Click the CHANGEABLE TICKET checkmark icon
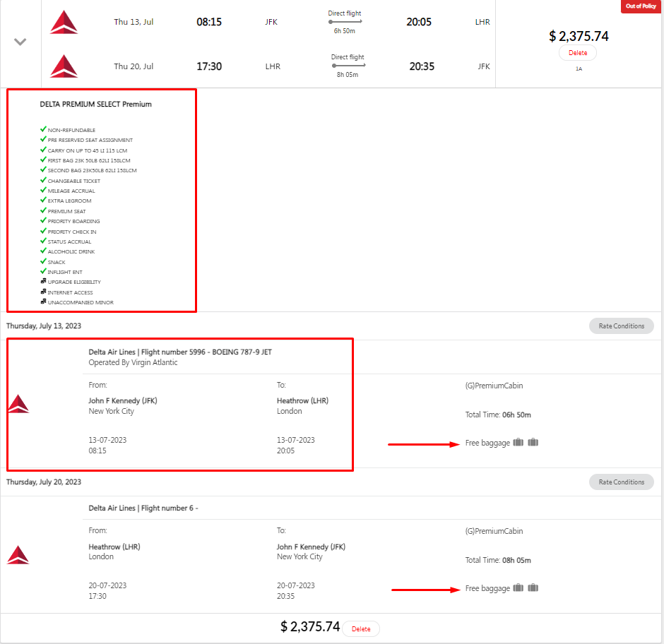664x644 pixels. [43, 180]
